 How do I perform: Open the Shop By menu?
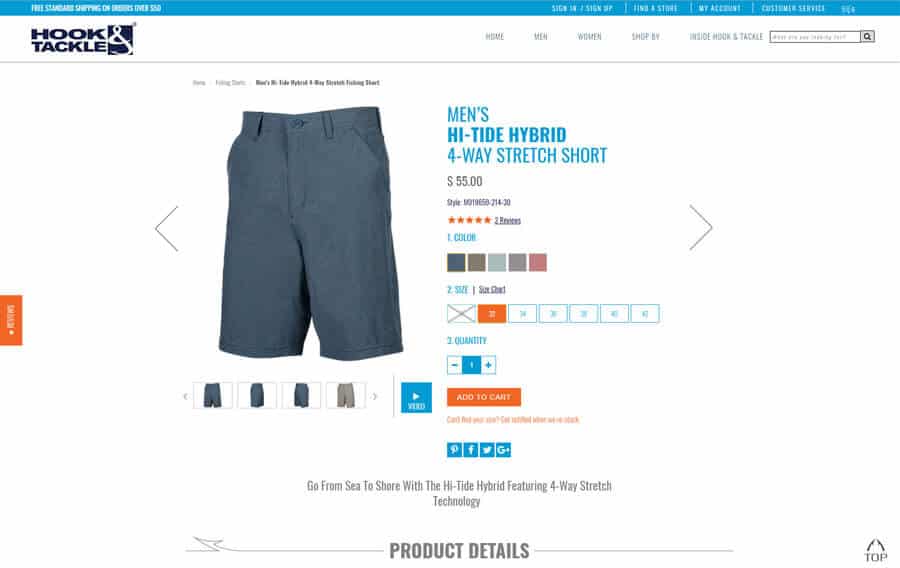coord(646,37)
